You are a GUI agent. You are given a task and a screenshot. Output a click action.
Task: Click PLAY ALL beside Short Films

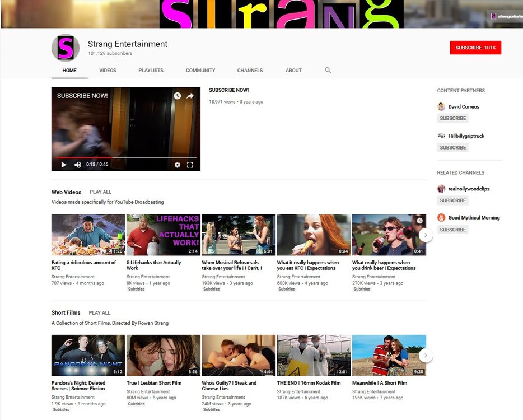100,313
